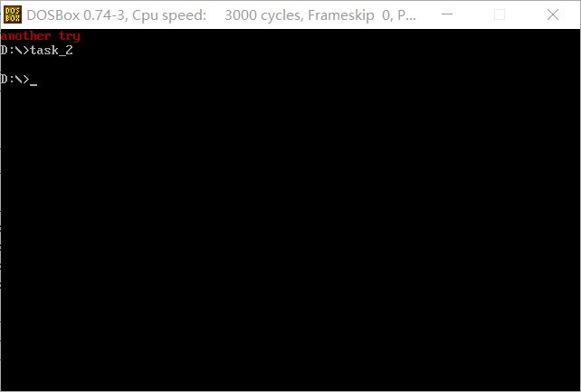Click the bottom-right corner of the console

pos(577,387)
